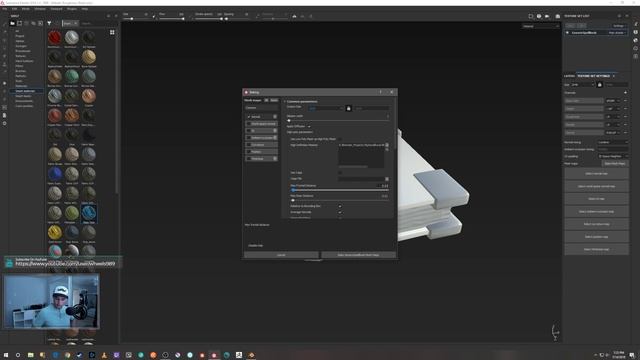The height and width of the screenshot is (360, 640).
Task: Collapse the Common parameters section
Action: coord(285,101)
